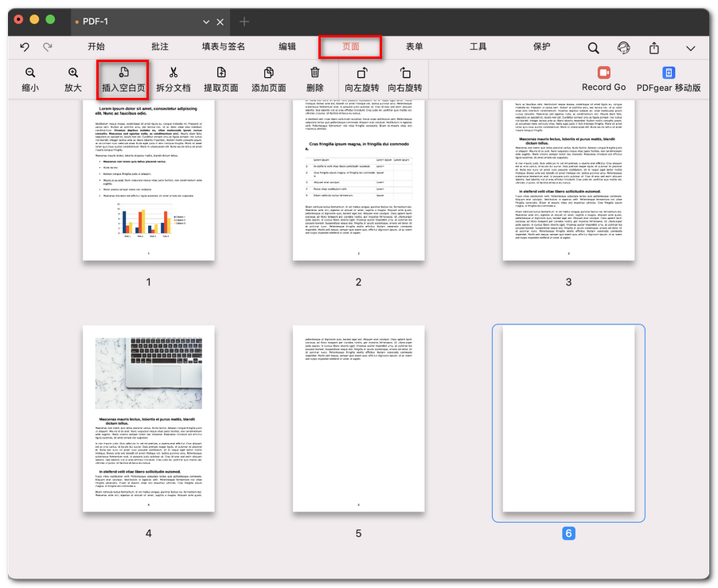The width and height of the screenshot is (718, 588).
Task: Open the share icon in the title bar
Action: tap(653, 47)
